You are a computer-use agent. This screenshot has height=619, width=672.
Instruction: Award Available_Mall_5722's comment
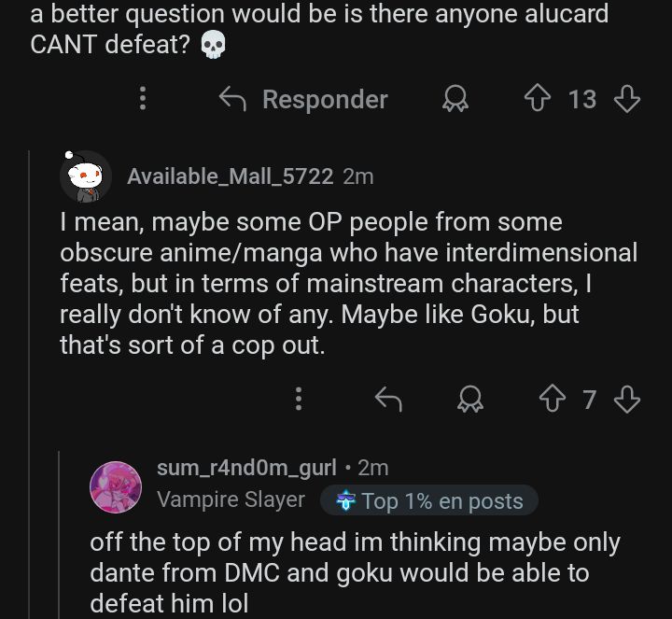tap(469, 400)
